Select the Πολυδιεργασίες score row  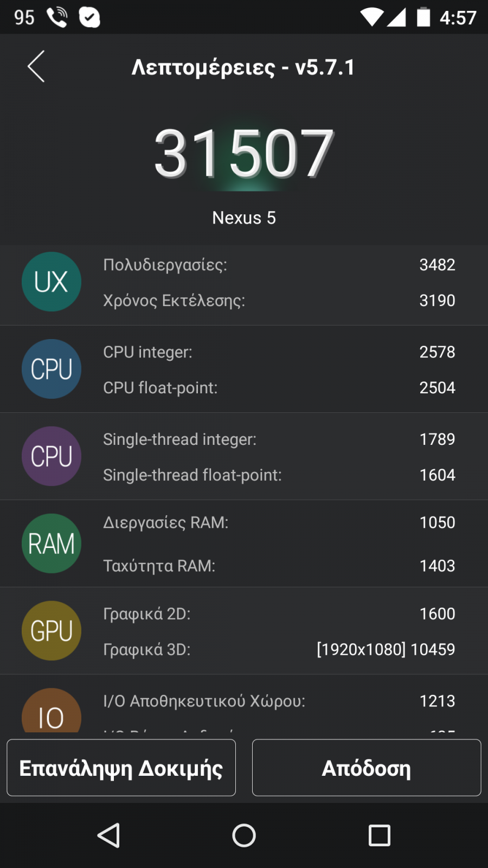[x=279, y=265]
